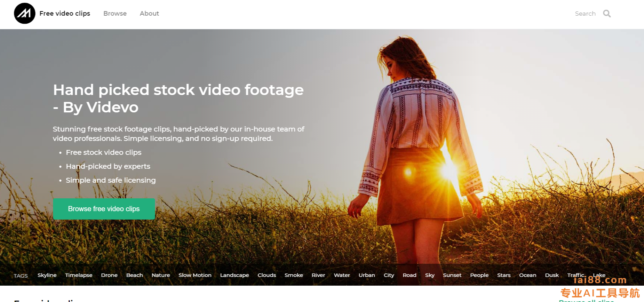The width and height of the screenshot is (644, 302).
Task: Select the Skyline tag
Action: click(x=47, y=275)
